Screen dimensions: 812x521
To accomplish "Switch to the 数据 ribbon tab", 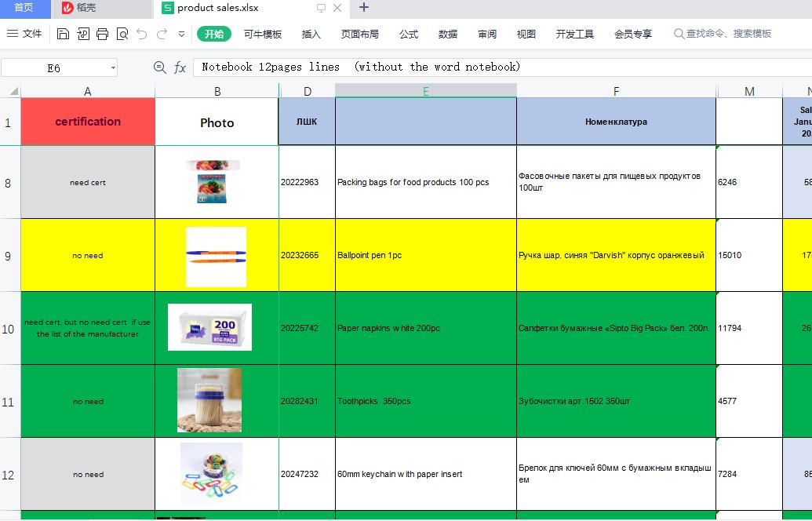I will (x=447, y=34).
